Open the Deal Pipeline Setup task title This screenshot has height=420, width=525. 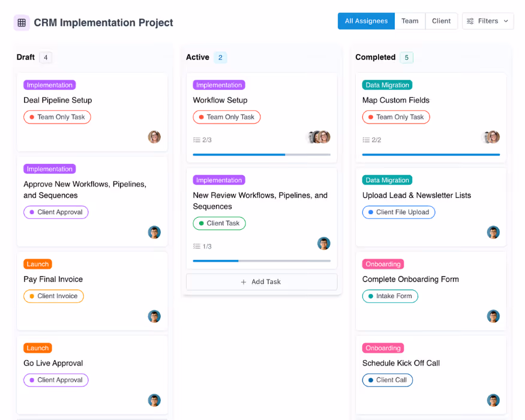pyautogui.click(x=58, y=100)
